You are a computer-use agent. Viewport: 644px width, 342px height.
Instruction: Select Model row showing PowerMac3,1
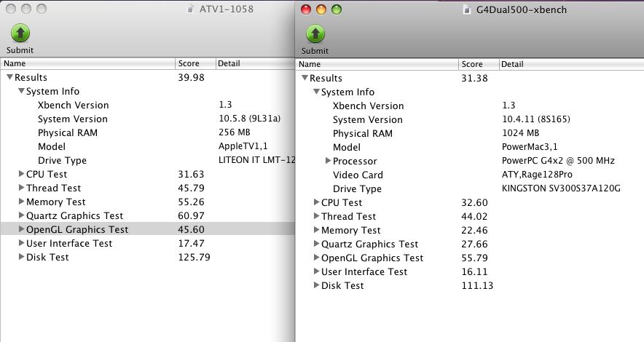coord(469,147)
